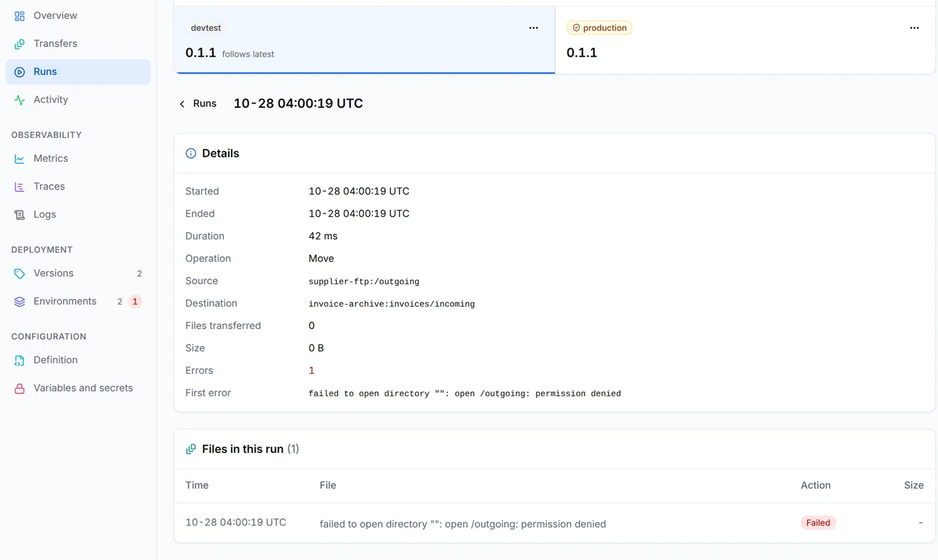The height and width of the screenshot is (560, 938).
Task: Click the red Errors count 1
Action: (311, 370)
